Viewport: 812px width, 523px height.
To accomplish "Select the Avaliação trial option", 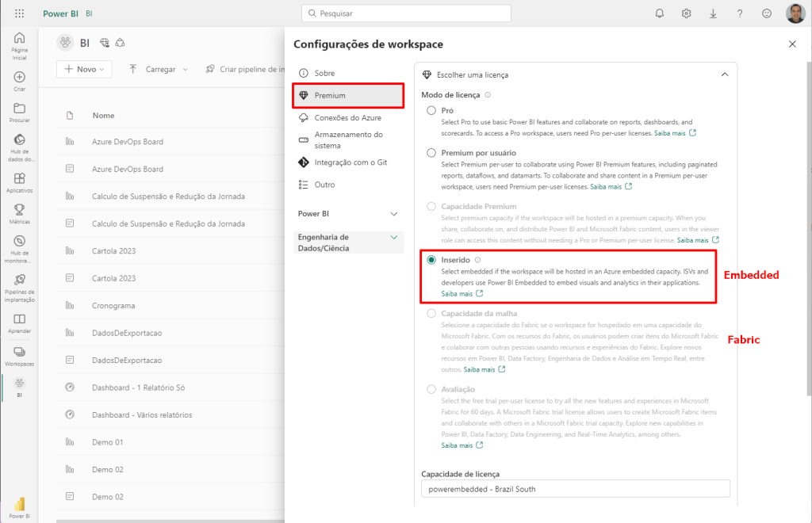I will 431,389.
